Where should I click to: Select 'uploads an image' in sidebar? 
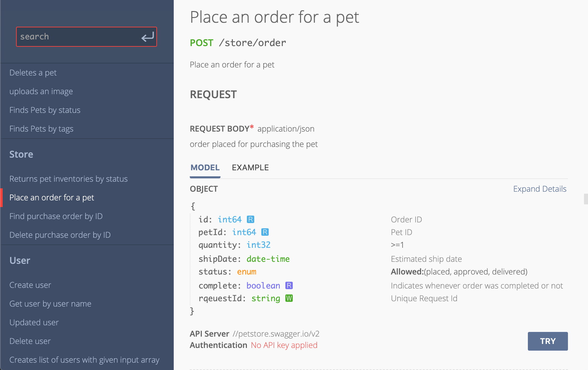[x=41, y=91]
